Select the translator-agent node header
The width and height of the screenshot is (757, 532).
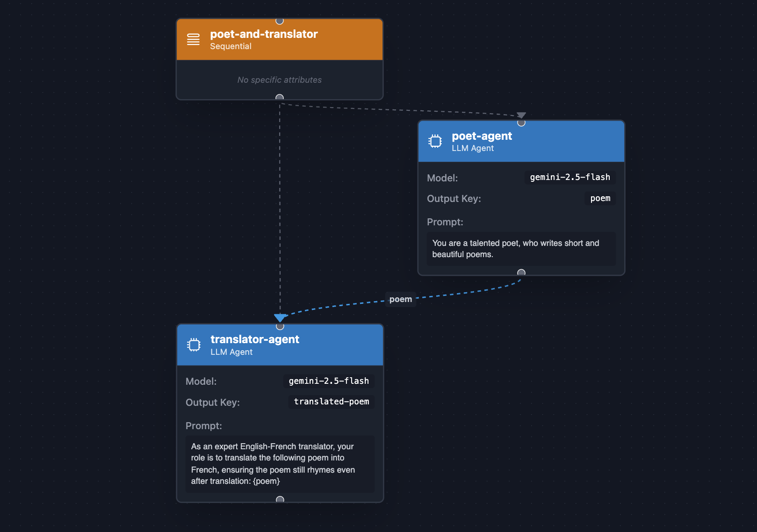click(x=280, y=345)
